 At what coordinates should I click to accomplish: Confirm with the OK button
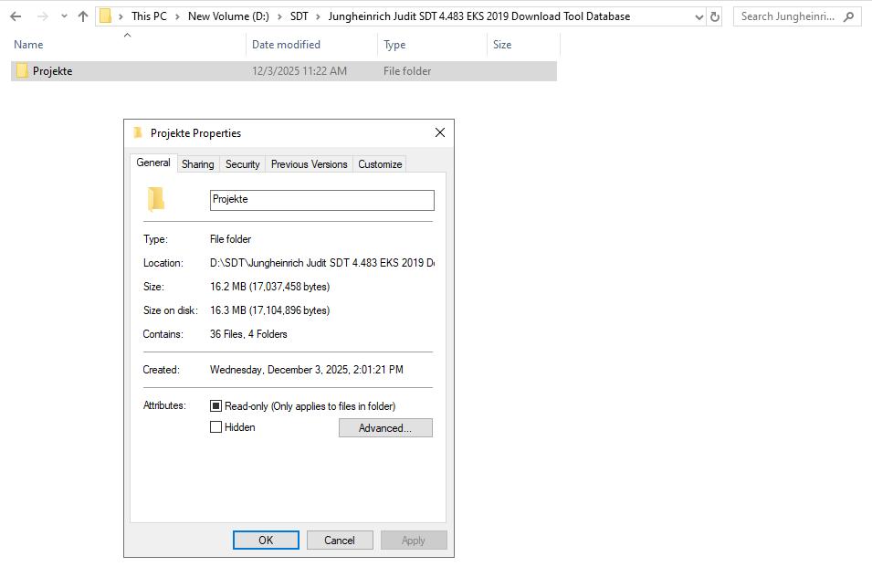[266, 541]
